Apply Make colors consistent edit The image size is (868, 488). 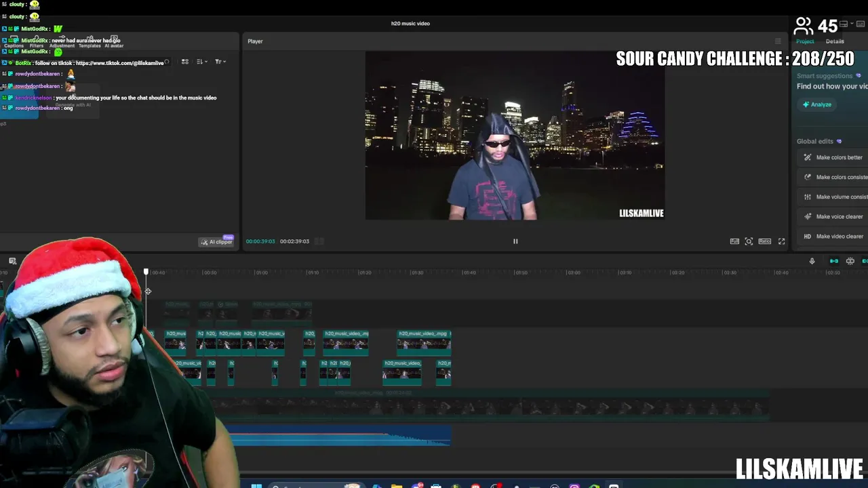pos(833,177)
